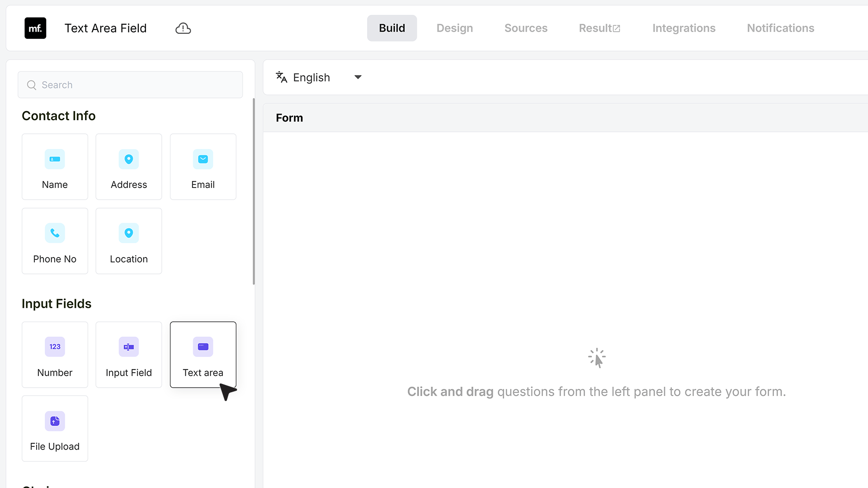The height and width of the screenshot is (488, 868).
Task: Select the Text area field
Action: tap(203, 355)
